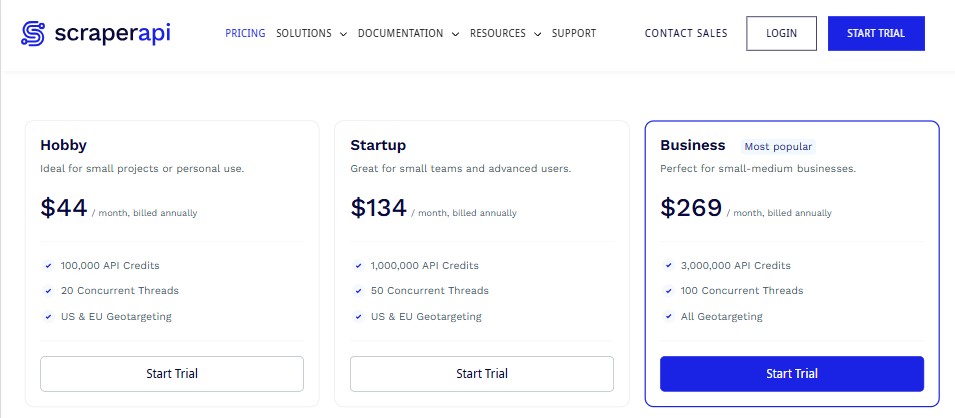The image size is (955, 418).
Task: Click checkmark beside 3,000,000 API Credits
Action: 668,266
